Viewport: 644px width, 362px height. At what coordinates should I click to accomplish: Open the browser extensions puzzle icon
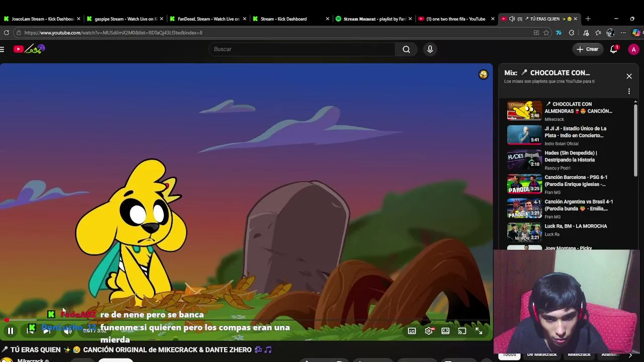572,33
